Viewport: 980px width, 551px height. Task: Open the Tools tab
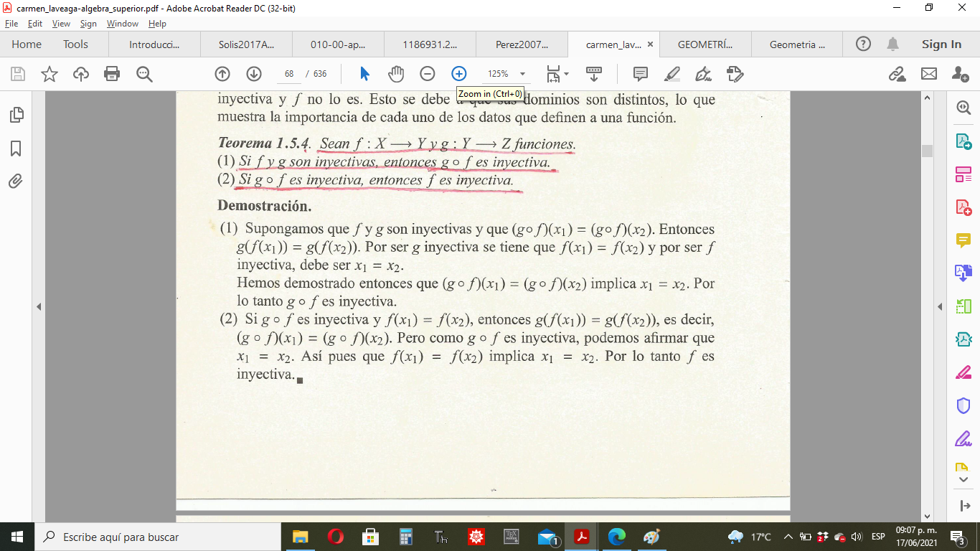(x=75, y=44)
